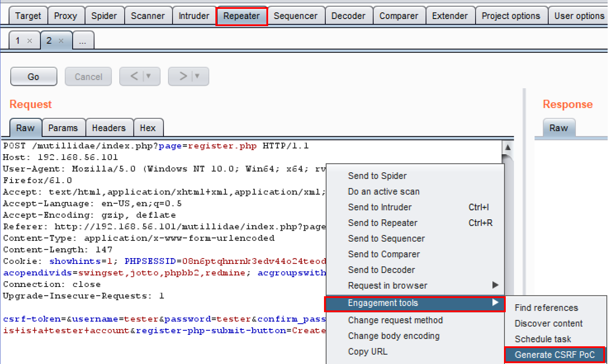
Task: Select Generate CSRF PoC
Action: tap(554, 355)
